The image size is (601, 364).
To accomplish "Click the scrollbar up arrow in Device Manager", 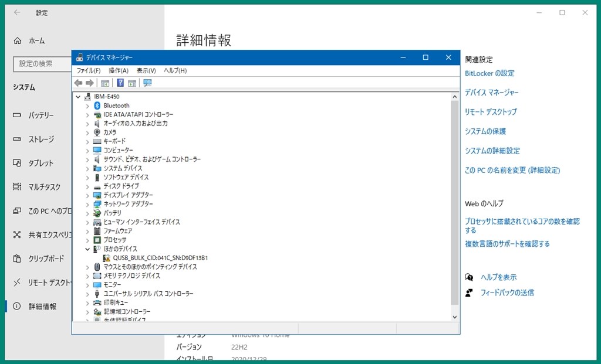I will click(455, 97).
